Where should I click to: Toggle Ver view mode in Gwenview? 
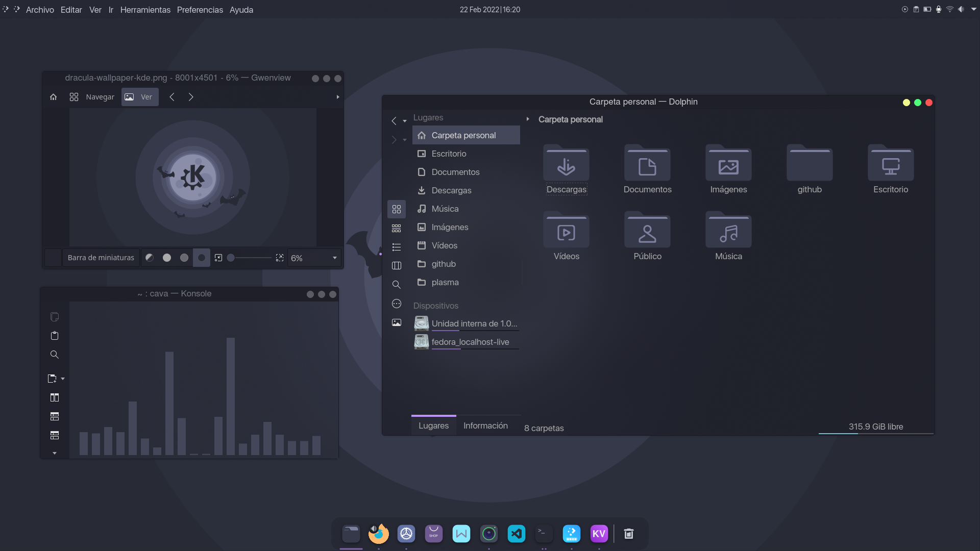tap(140, 97)
